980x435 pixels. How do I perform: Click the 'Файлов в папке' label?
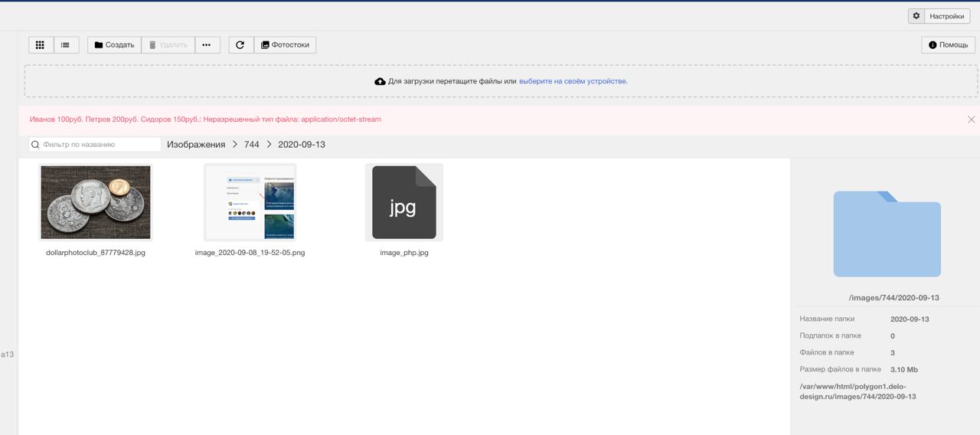click(827, 352)
